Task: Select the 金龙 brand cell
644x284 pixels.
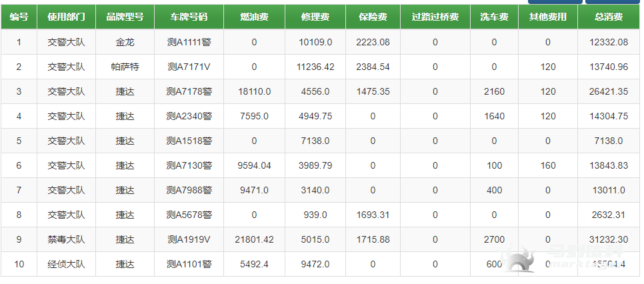Action: pyautogui.click(x=125, y=42)
